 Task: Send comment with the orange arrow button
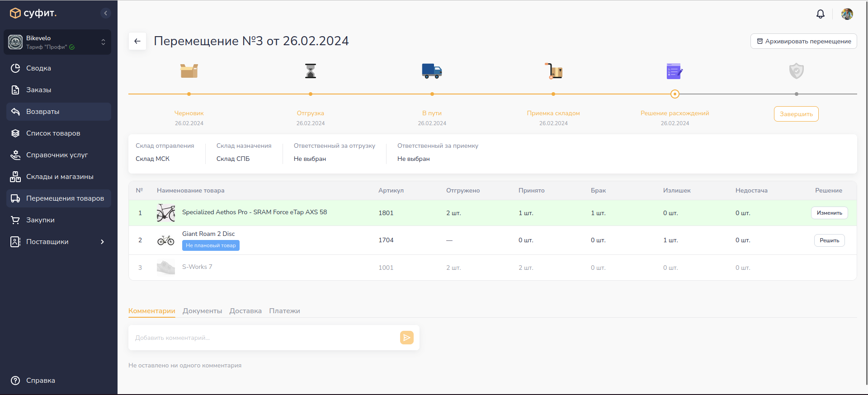tap(407, 338)
